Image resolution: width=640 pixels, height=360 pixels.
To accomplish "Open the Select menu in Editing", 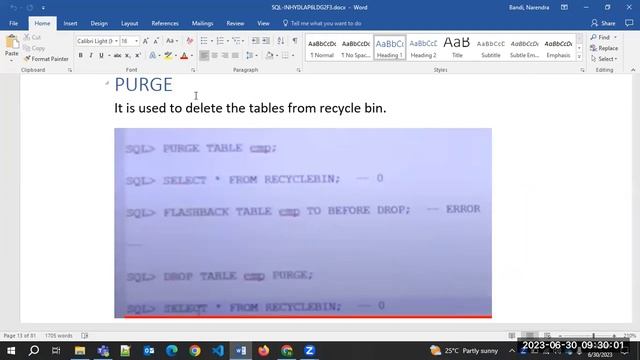I will tap(604, 59).
